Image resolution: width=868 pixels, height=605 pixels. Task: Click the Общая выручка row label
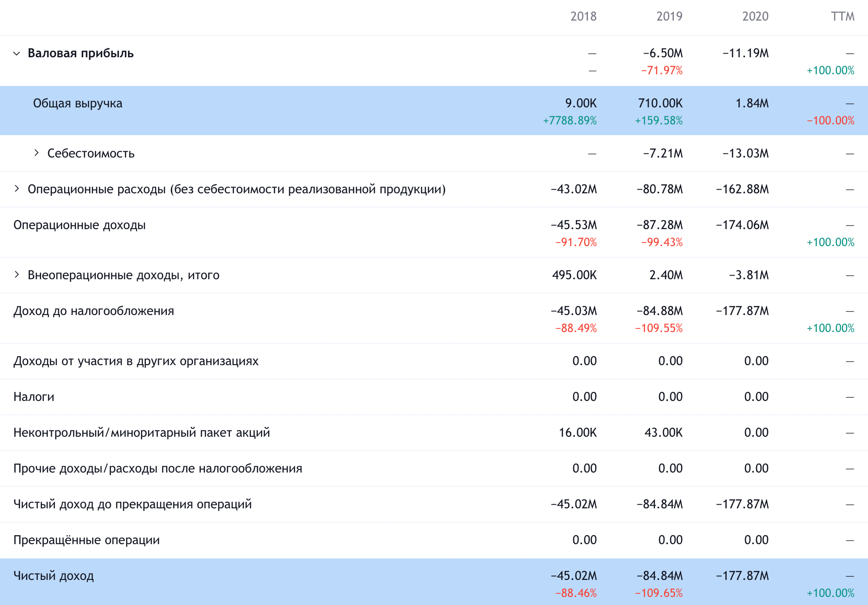pyautogui.click(x=77, y=103)
